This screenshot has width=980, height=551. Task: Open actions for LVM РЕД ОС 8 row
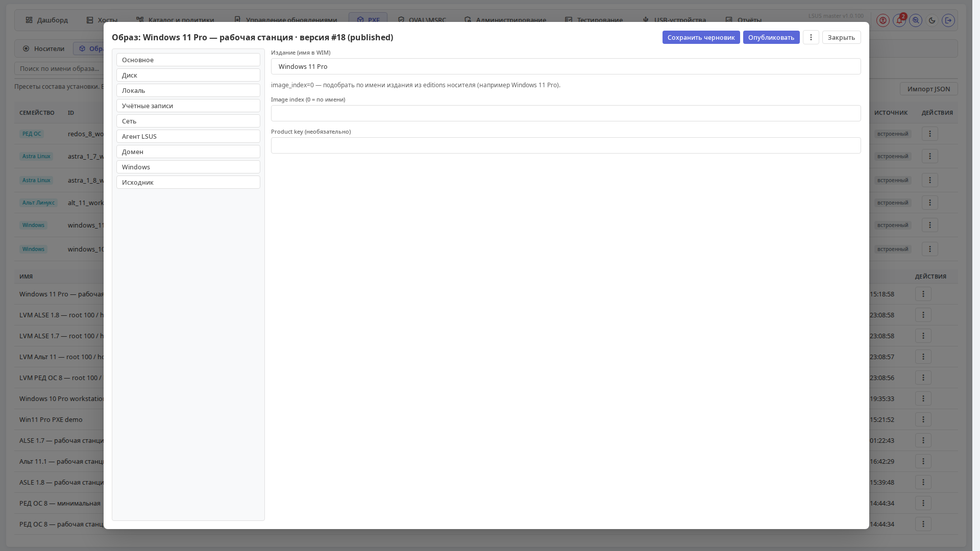point(923,378)
